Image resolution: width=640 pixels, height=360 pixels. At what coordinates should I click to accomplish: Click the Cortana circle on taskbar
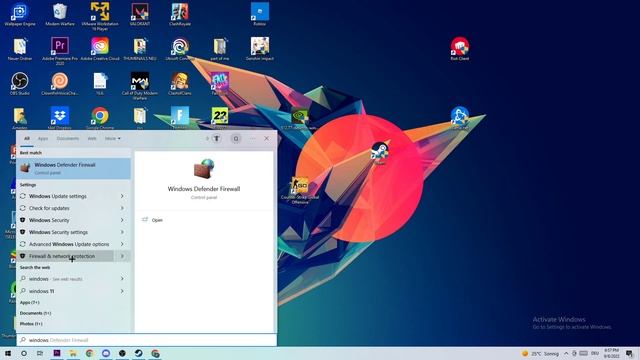(x=24, y=353)
